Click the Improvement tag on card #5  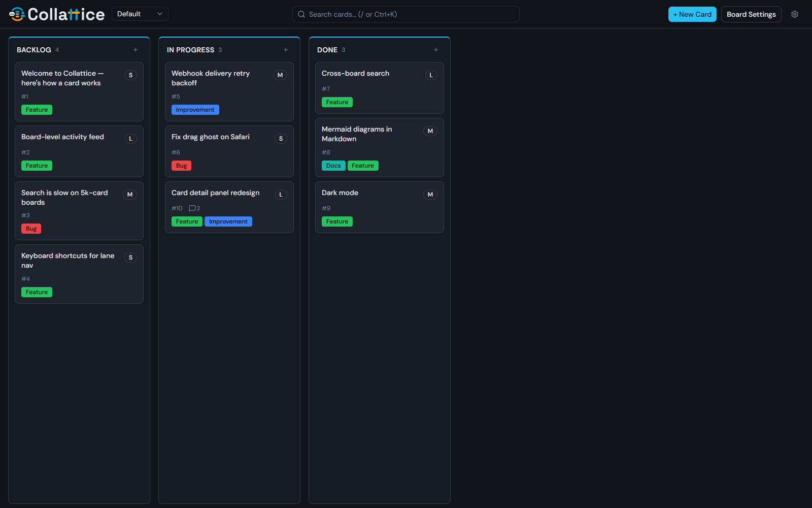[x=195, y=110]
